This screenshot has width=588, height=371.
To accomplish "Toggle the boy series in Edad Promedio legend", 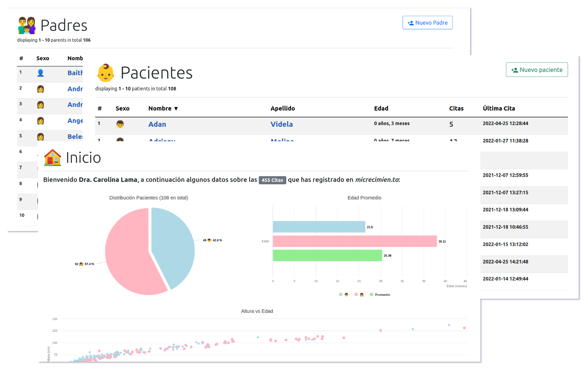I will coord(344,295).
